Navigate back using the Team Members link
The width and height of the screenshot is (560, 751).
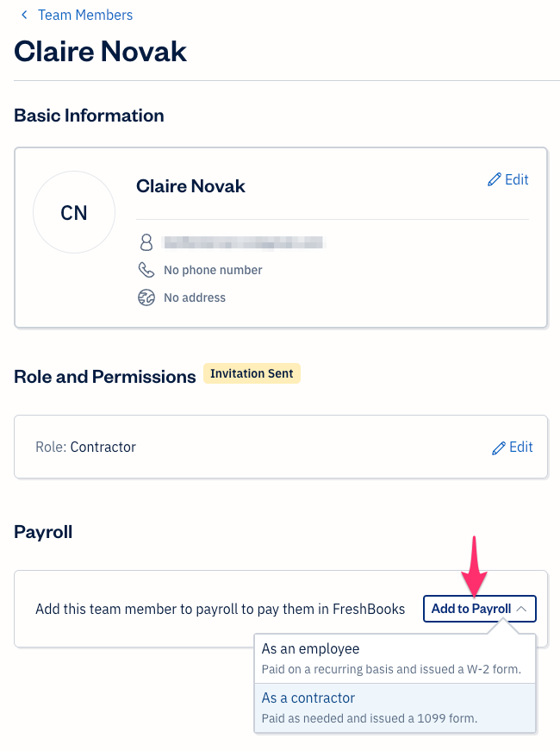tap(84, 15)
